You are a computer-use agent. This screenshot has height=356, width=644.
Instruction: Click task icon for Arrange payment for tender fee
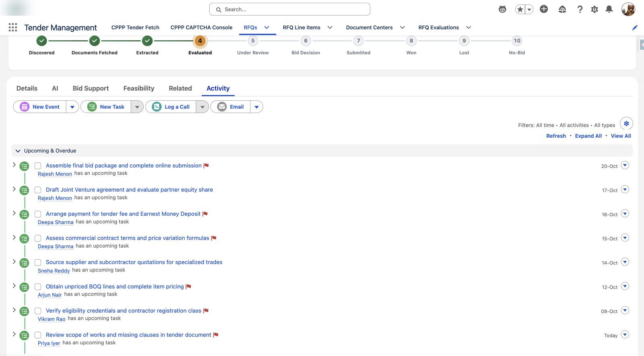[25, 214]
